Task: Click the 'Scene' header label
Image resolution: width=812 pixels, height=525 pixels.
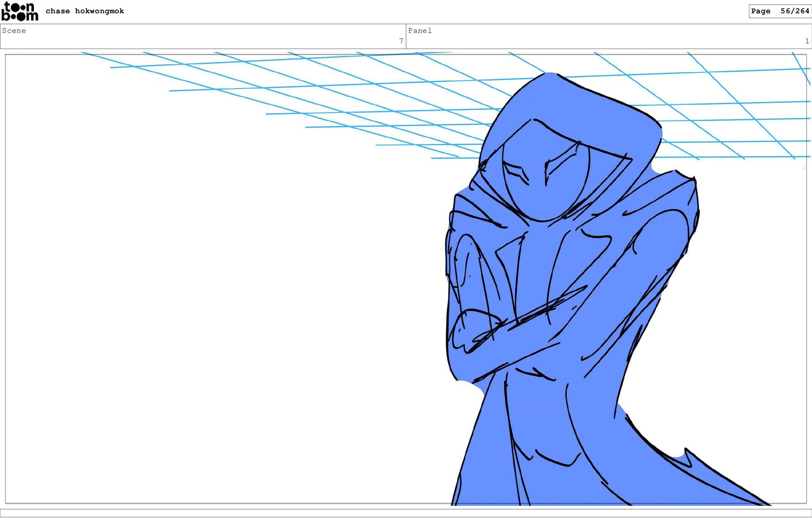Action: [x=14, y=30]
